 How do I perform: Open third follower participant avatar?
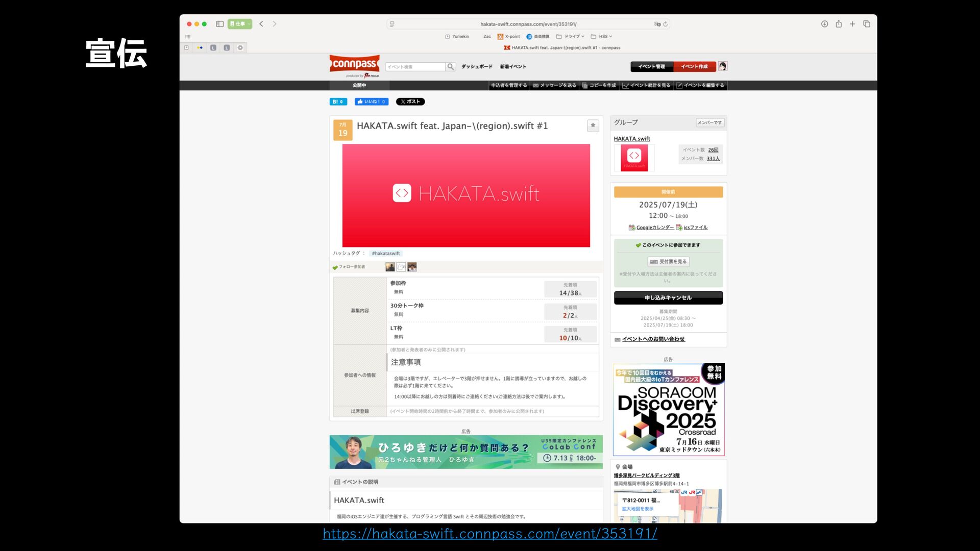412,267
